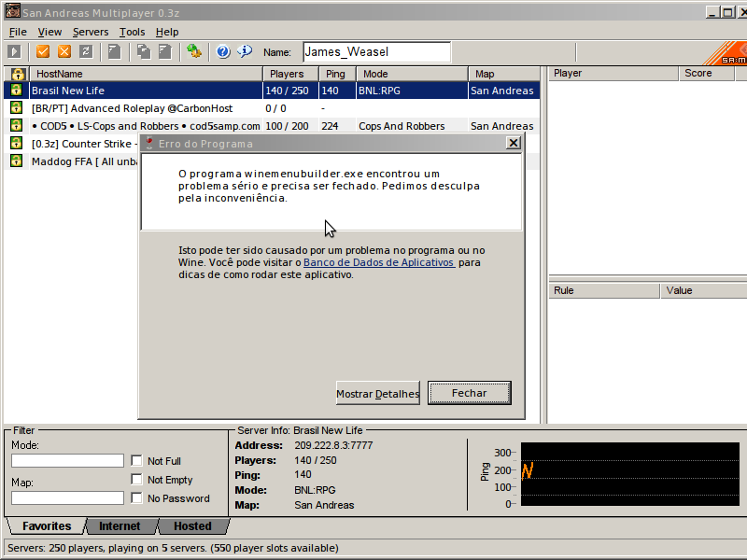The width and height of the screenshot is (747, 560).
Task: Sort server list by Map column header
Action: click(x=504, y=74)
